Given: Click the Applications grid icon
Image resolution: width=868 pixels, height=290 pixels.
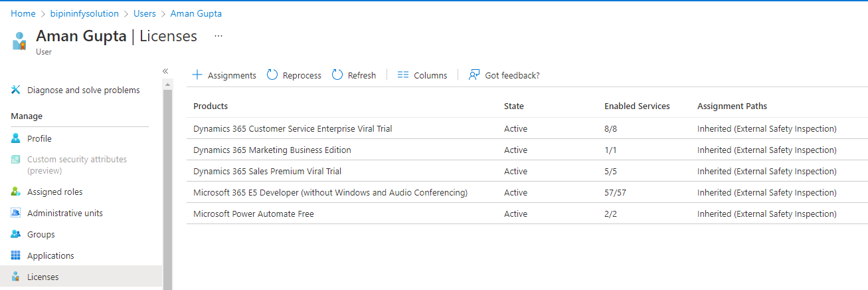Looking at the screenshot, I should coord(16,255).
